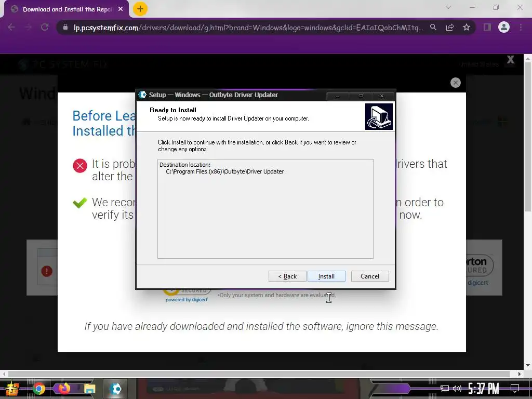Open the Chrome profile avatar
Viewport: 532px width, 399px height.
[504, 27]
